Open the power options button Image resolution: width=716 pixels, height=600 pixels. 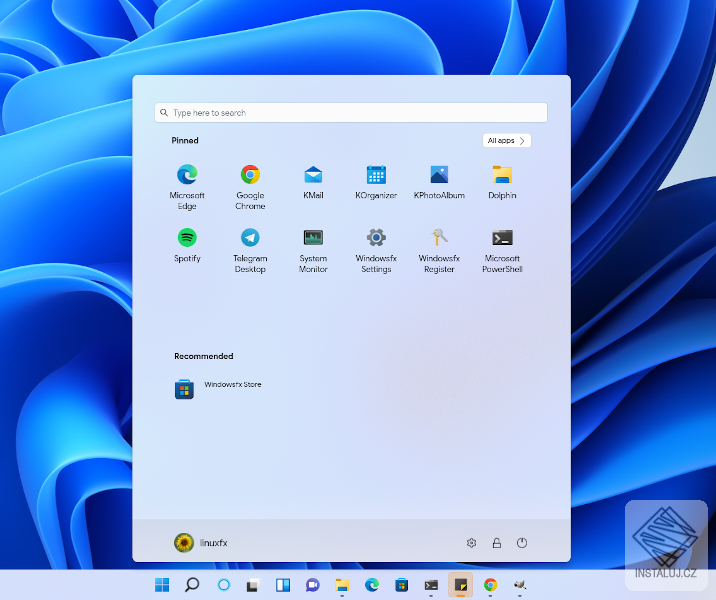click(522, 543)
